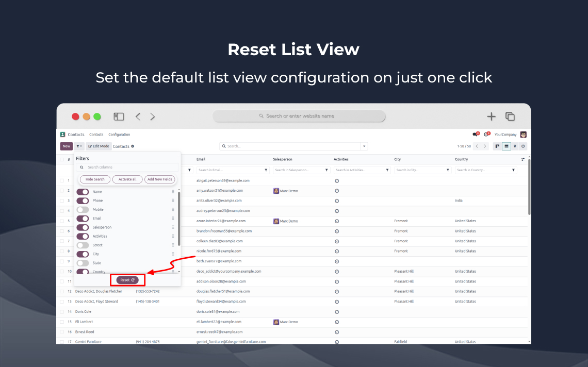Viewport: 588px width, 367px height.
Task: Click Search in Email field
Action: click(x=230, y=170)
